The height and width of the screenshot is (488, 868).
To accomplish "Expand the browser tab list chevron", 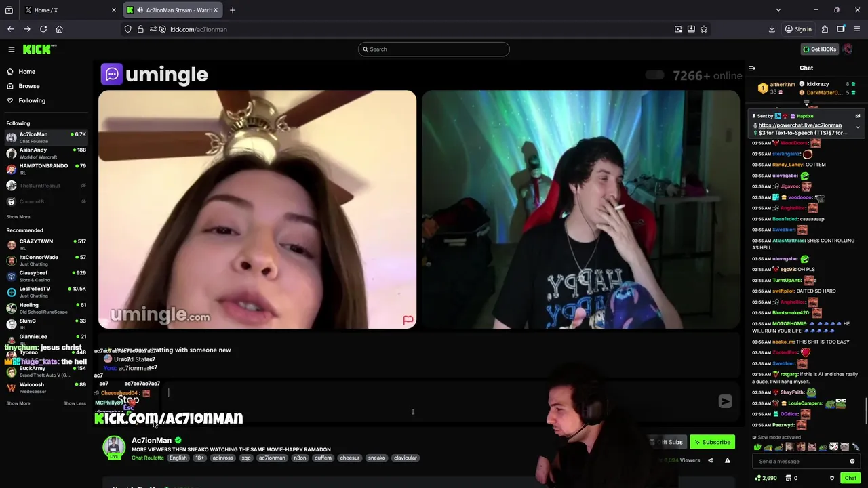I will [x=778, y=10].
